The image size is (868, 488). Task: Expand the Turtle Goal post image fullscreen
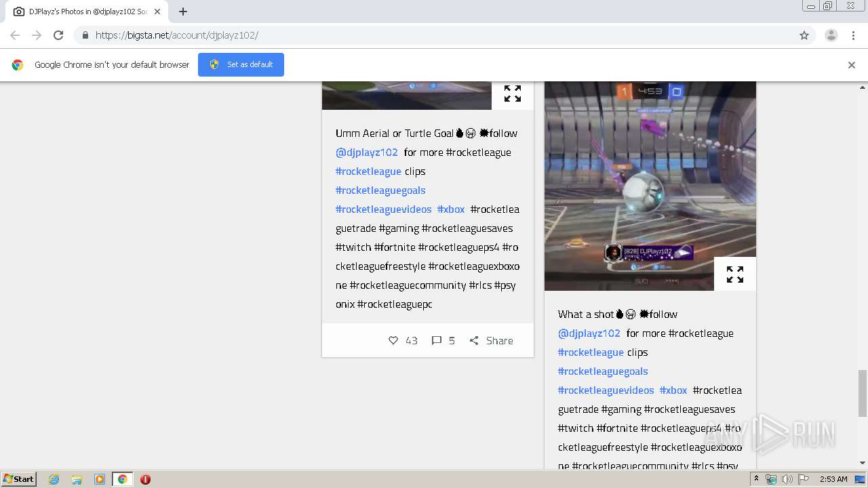[x=513, y=94]
